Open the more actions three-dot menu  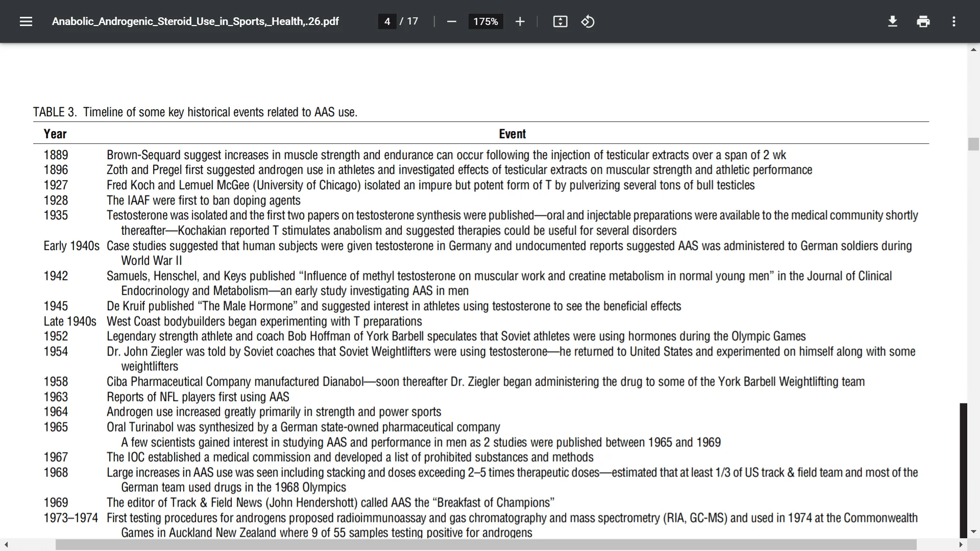(x=954, y=21)
